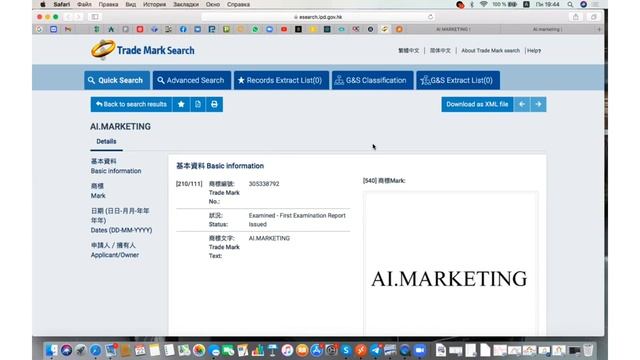This screenshot has height=360, width=640.
Task: Open the Правка menu
Action: [x=108, y=4]
